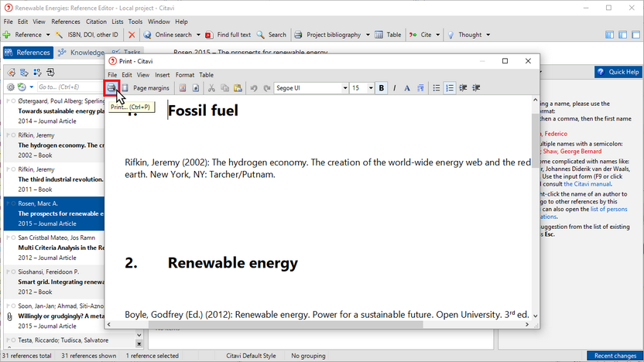Screen dimensions: 644x362
Task: Open Page margins in the Print window
Action: [x=151, y=88]
